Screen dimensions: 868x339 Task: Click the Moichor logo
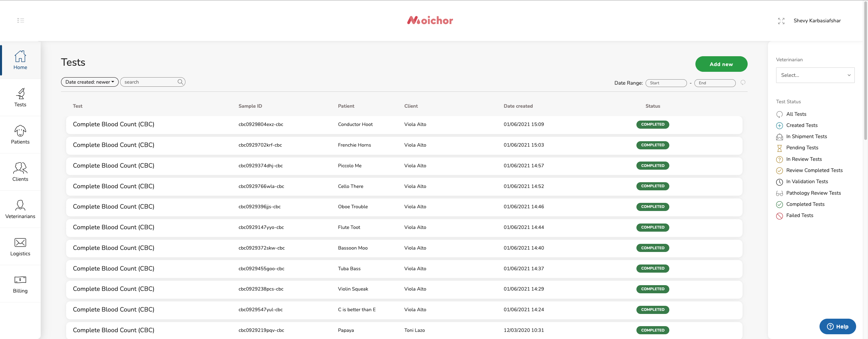(430, 20)
